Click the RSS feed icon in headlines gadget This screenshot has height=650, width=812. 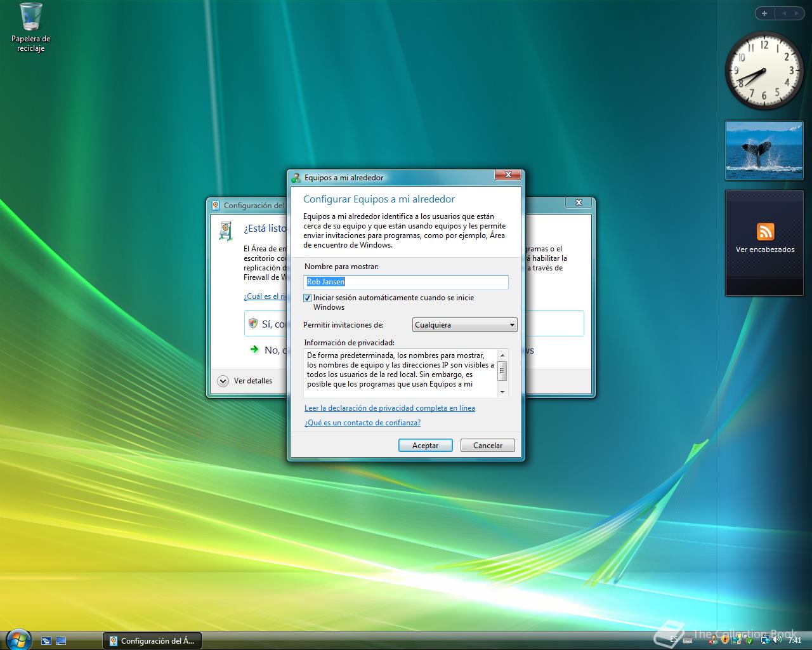(x=765, y=231)
